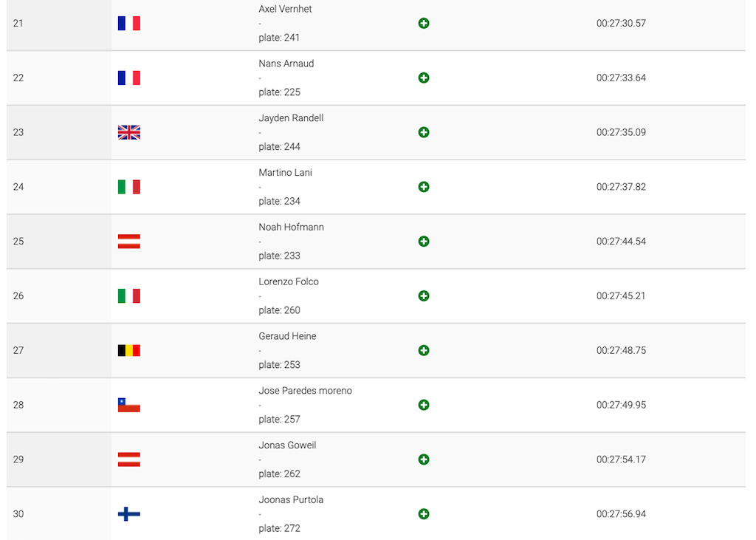Click green plus icon beside Lorenzo Folco
Screen dimensions: 756x540
pos(423,295)
